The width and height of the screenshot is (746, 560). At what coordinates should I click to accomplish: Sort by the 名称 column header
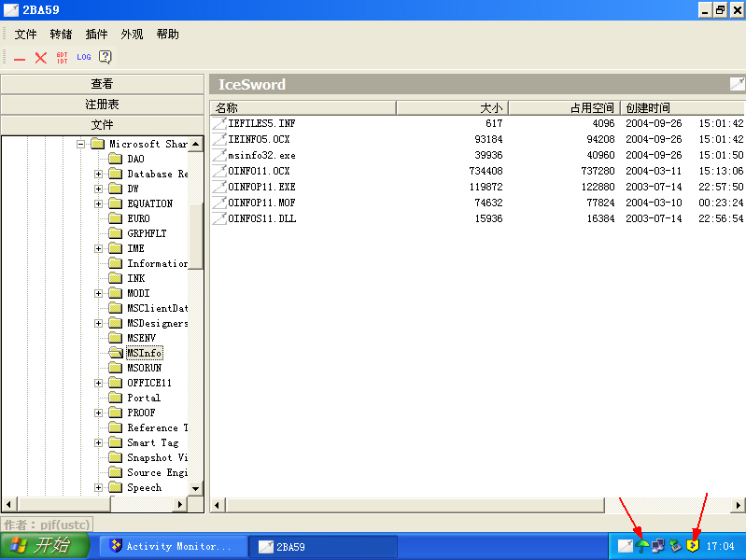pyautogui.click(x=303, y=108)
